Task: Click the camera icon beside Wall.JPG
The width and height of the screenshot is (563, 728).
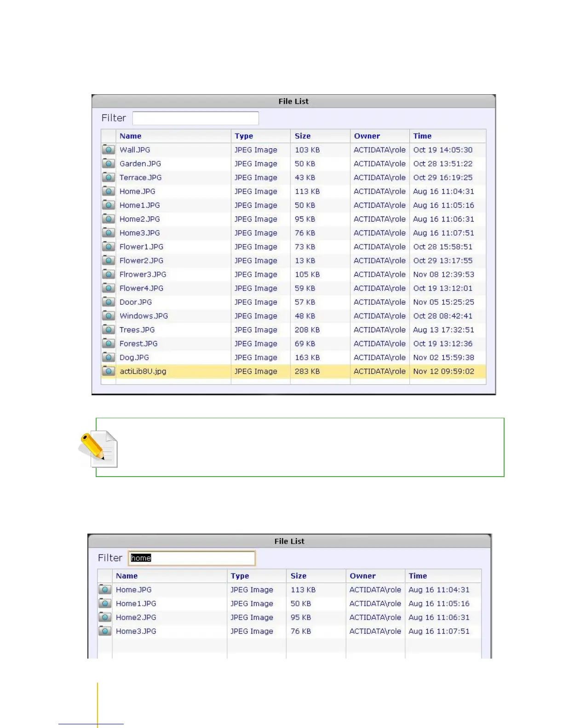Action: 109,150
